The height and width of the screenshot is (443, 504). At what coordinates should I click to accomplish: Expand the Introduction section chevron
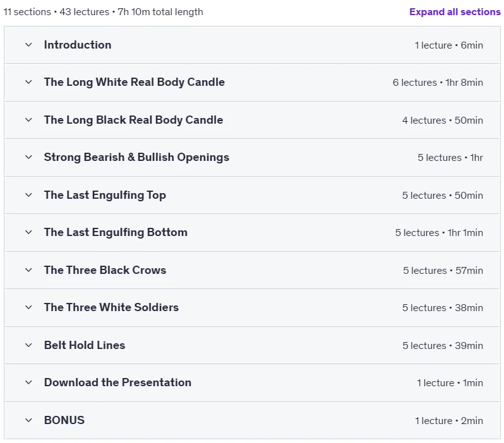(28, 45)
